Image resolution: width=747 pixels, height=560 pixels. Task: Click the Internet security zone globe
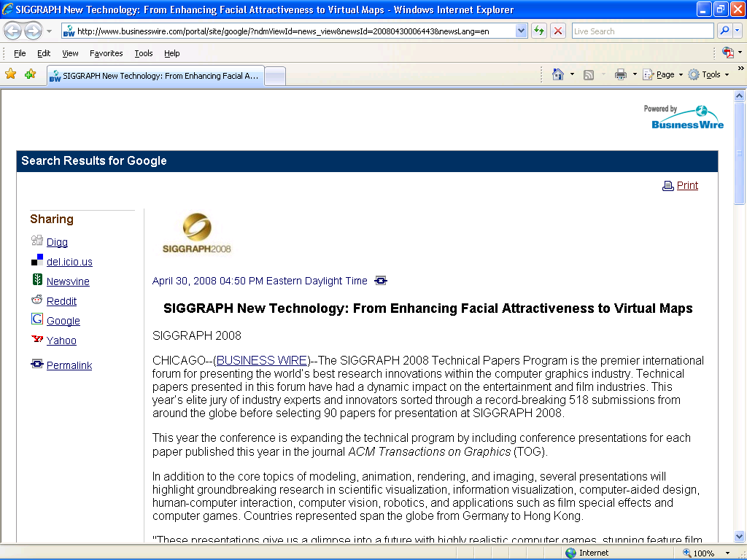[570, 553]
